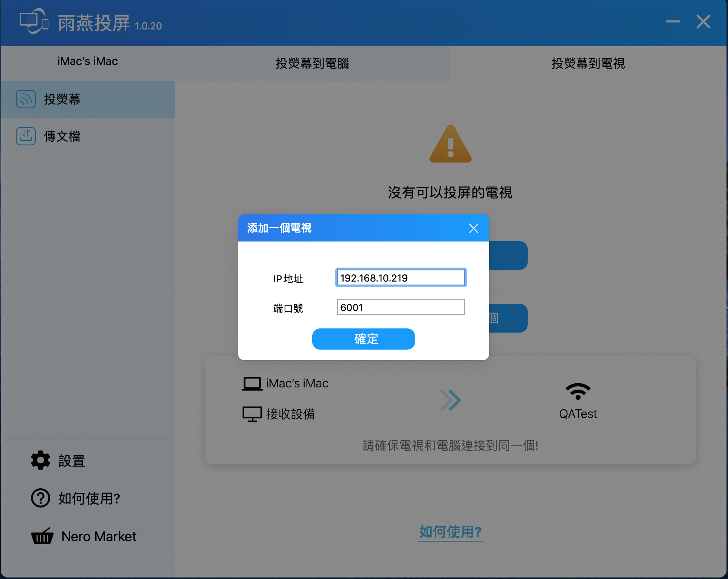Click the yellow warning triangle icon
The image size is (728, 579).
point(450,144)
